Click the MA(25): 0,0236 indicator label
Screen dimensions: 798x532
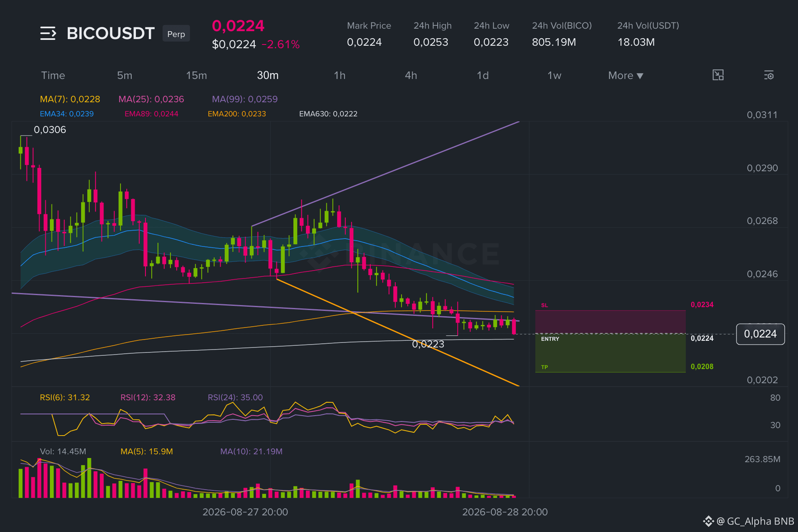tap(151, 99)
